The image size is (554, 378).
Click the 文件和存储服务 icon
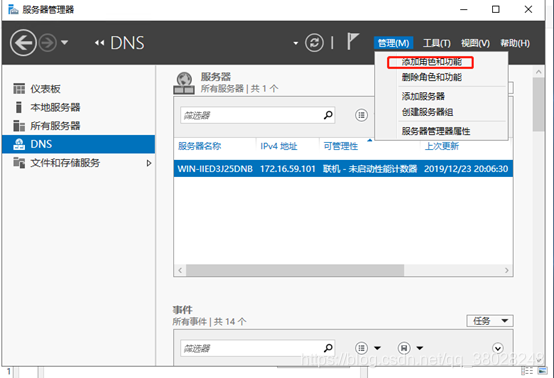pyautogui.click(x=19, y=163)
